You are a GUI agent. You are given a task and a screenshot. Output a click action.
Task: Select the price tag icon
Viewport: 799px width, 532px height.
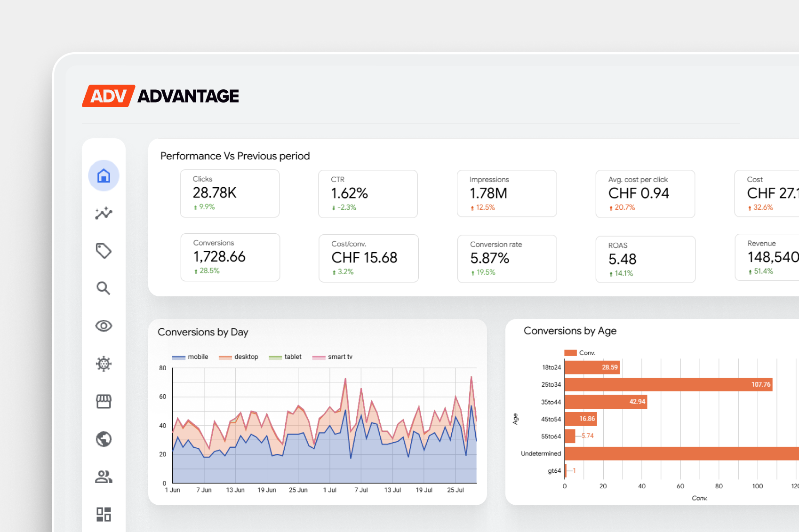[104, 251]
